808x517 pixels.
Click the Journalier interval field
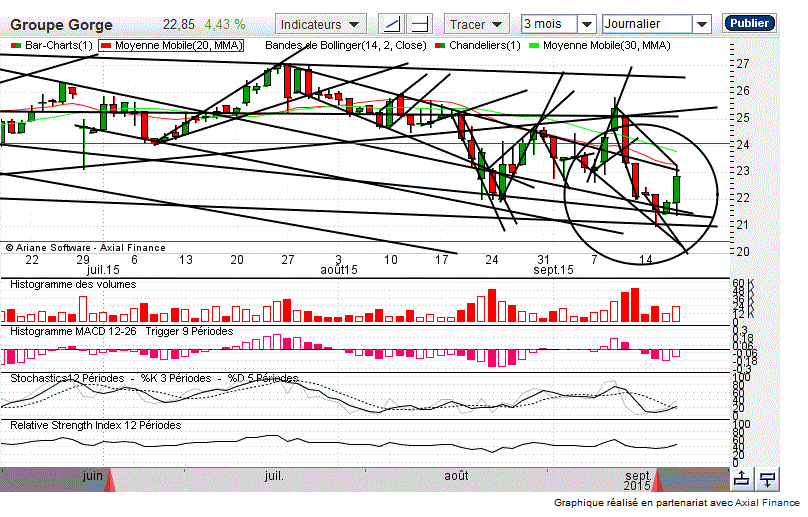[647, 24]
